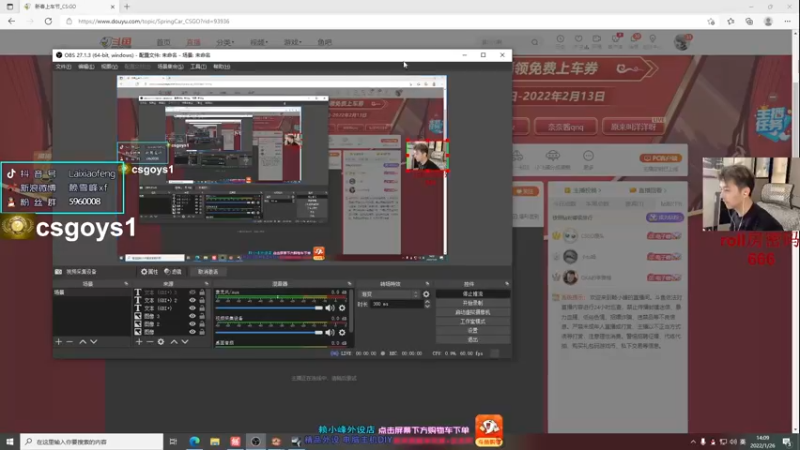Expand the 游戏 dropdown in Douyu navigation
The width and height of the screenshot is (800, 450).
(x=293, y=42)
